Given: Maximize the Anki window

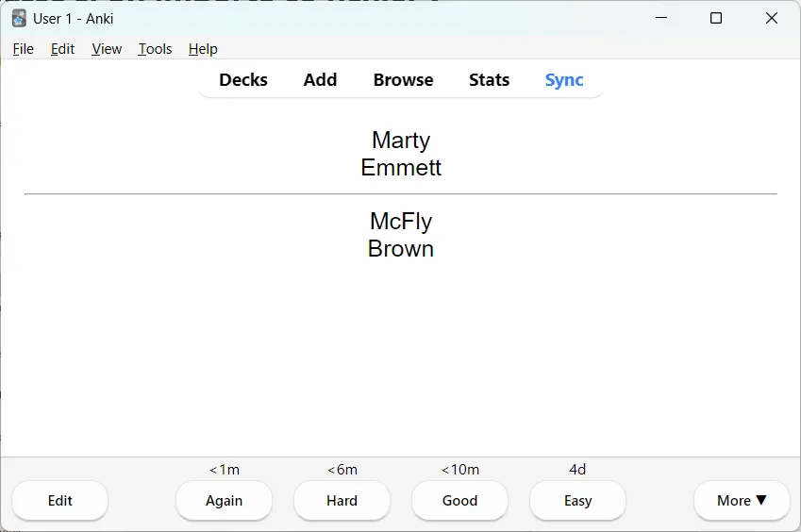Looking at the screenshot, I should tap(716, 18).
